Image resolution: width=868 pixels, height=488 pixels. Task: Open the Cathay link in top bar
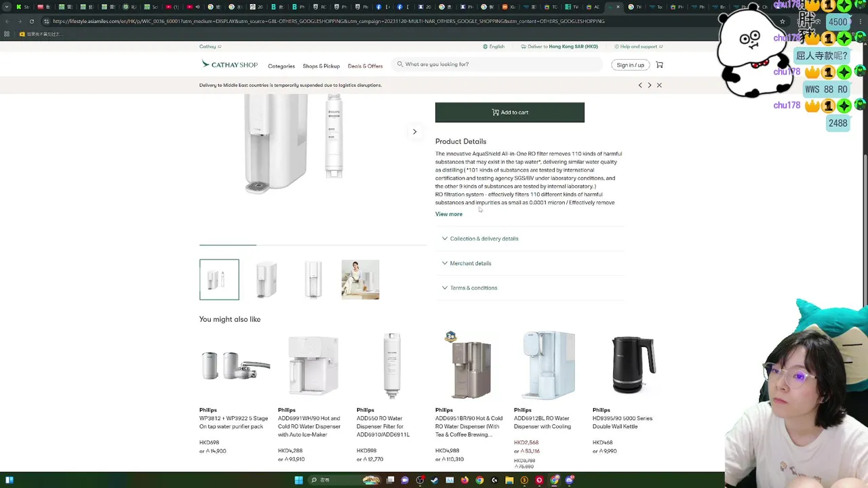[210, 47]
